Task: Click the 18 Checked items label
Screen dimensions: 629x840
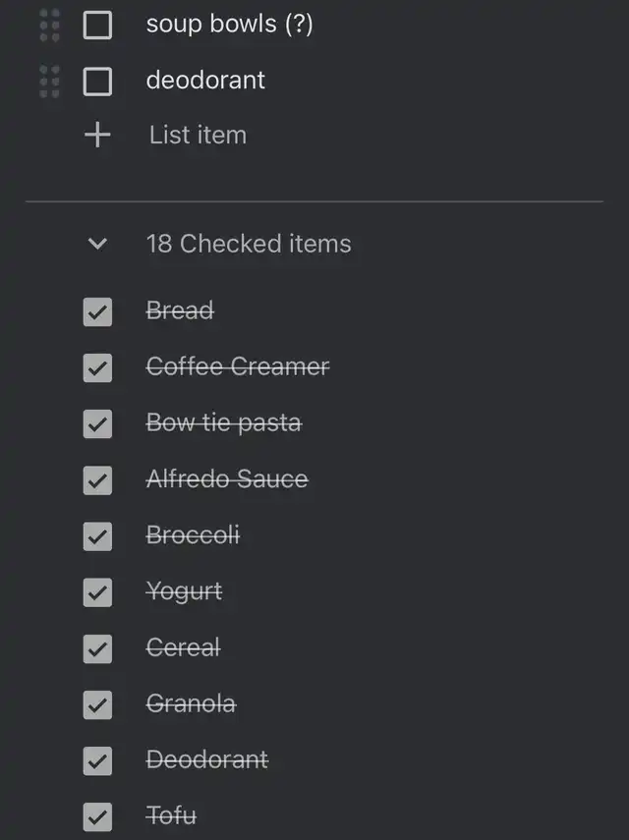Action: [x=249, y=244]
